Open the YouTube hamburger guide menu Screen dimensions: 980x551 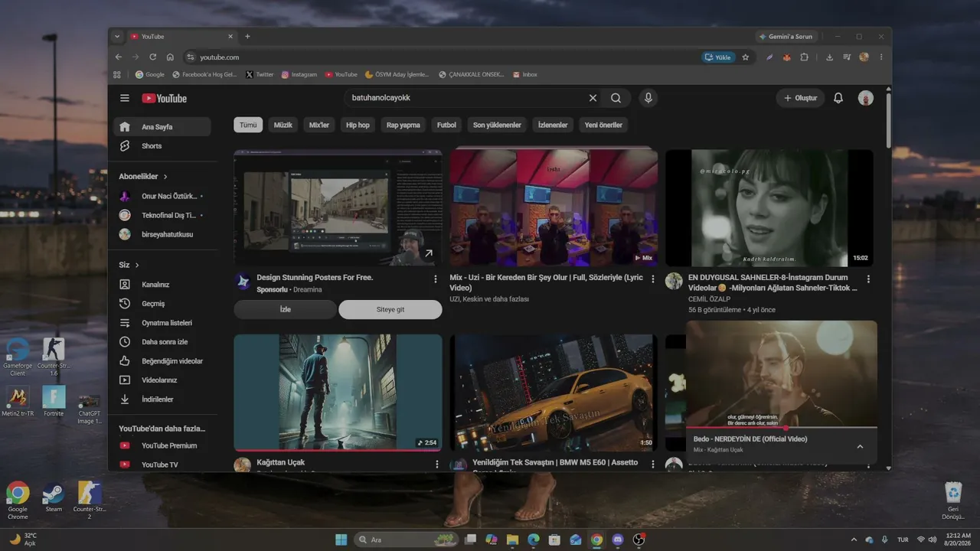point(125,98)
